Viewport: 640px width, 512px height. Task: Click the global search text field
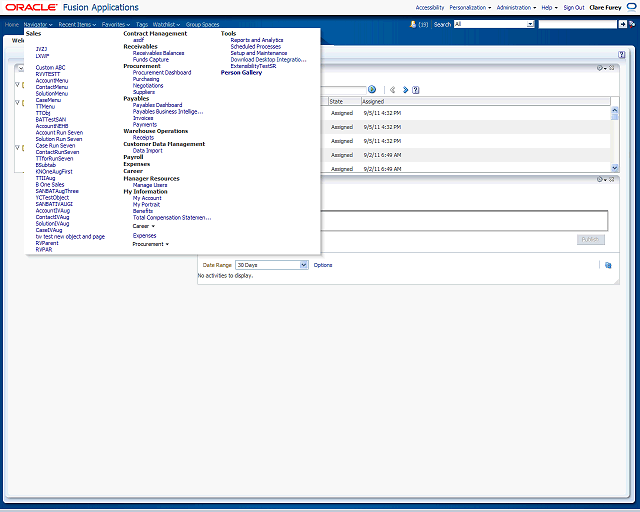[577, 24]
